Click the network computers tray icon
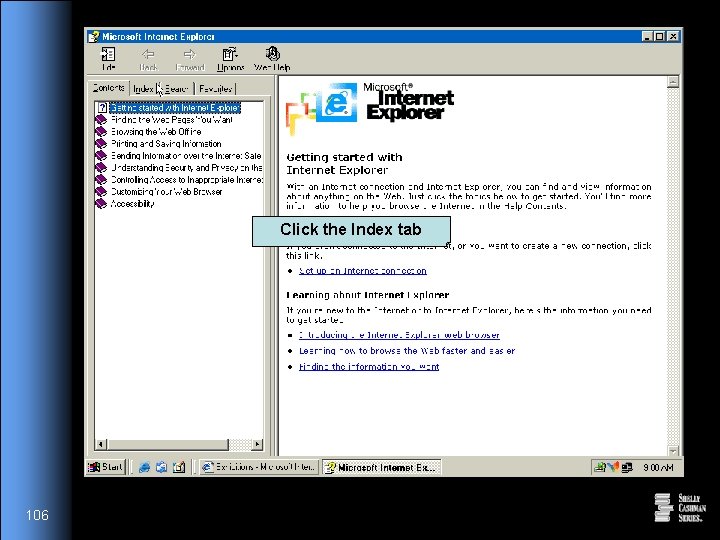The image size is (720, 540). (x=627, y=467)
